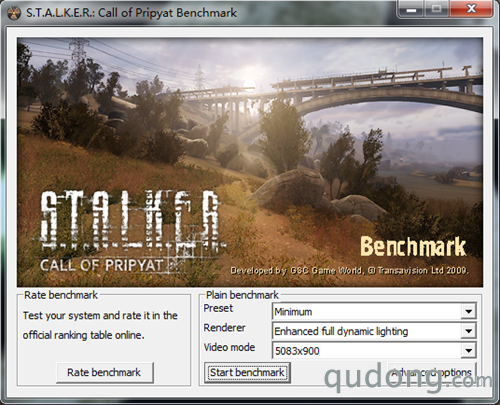Image resolution: width=500 pixels, height=405 pixels.
Task: Open Advanced options
Action: point(432,372)
